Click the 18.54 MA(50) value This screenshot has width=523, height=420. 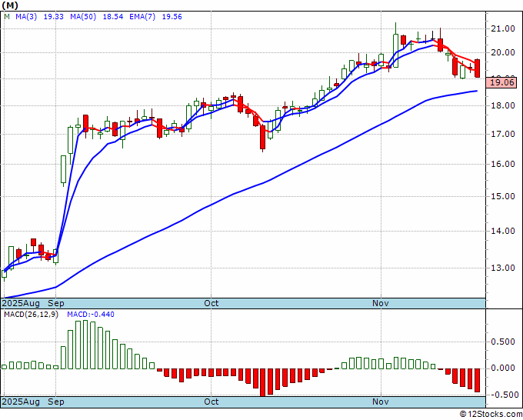pyautogui.click(x=113, y=17)
